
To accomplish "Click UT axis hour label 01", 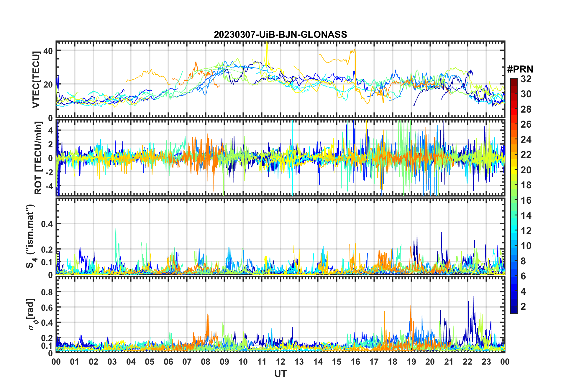I will [75, 362].
